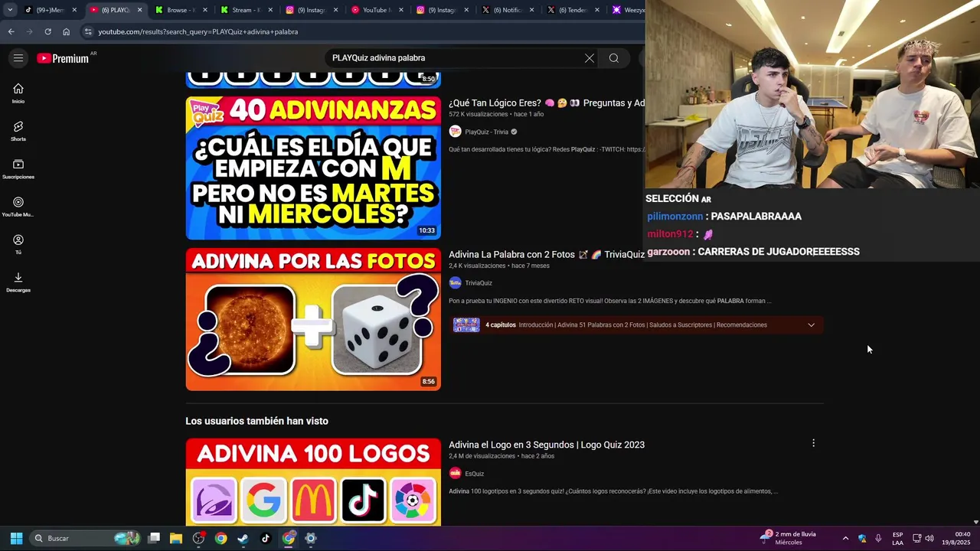
Task: Go back with the browser back arrow
Action: point(11,31)
